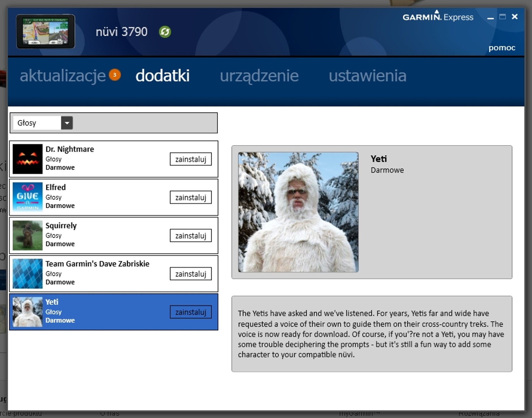
Task: Go to the ustawienia tab
Action: (367, 76)
